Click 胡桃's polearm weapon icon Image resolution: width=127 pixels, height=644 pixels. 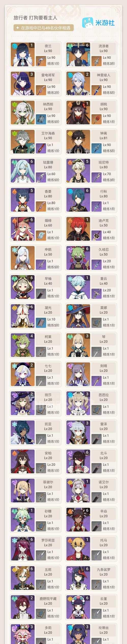tap(96, 119)
